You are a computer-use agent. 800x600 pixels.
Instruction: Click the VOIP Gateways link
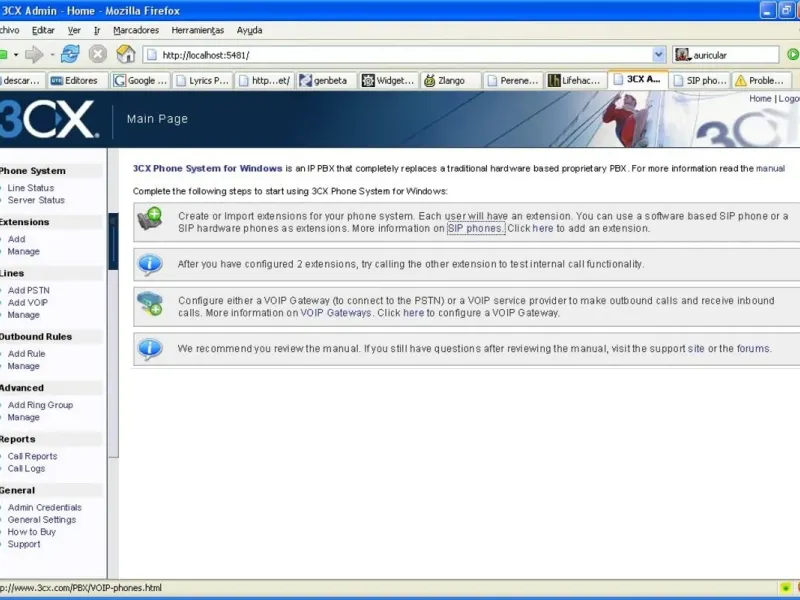pyautogui.click(x=336, y=313)
